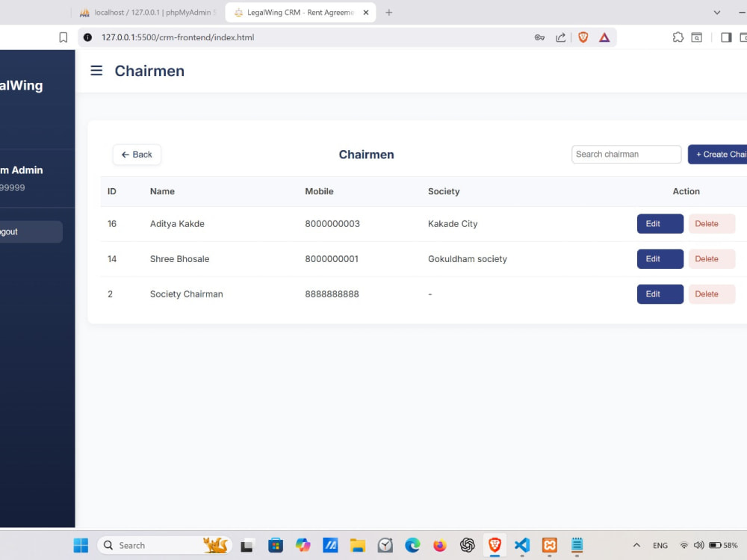This screenshot has height=560, width=747.
Task: Edit the Society Chairman row
Action: point(660,294)
